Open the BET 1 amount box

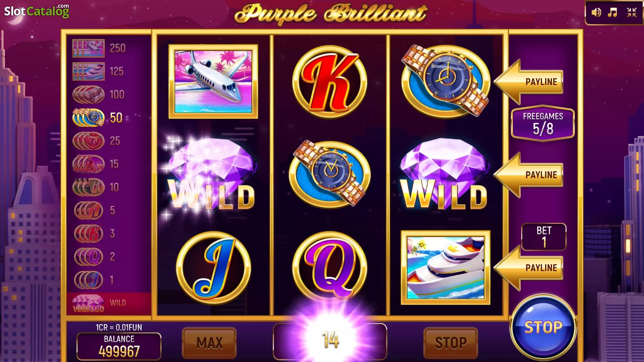pos(544,237)
